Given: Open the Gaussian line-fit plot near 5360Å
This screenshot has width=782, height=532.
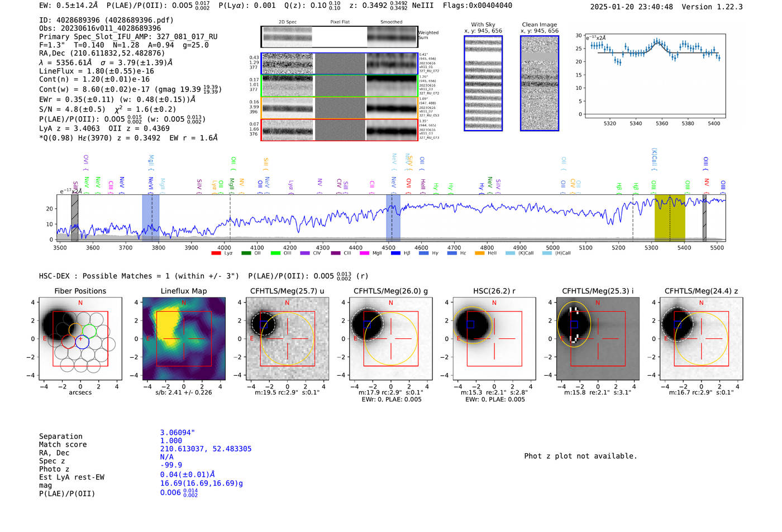Looking at the screenshot, I should [x=655, y=75].
